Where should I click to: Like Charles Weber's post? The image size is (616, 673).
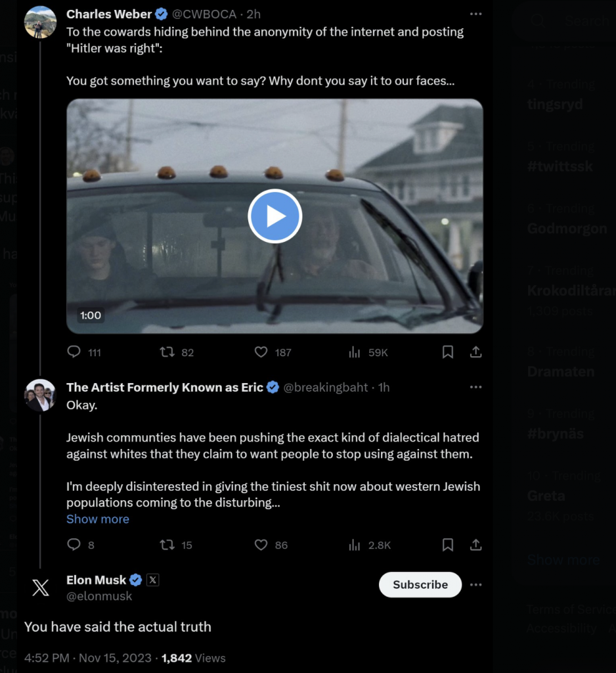click(x=261, y=352)
